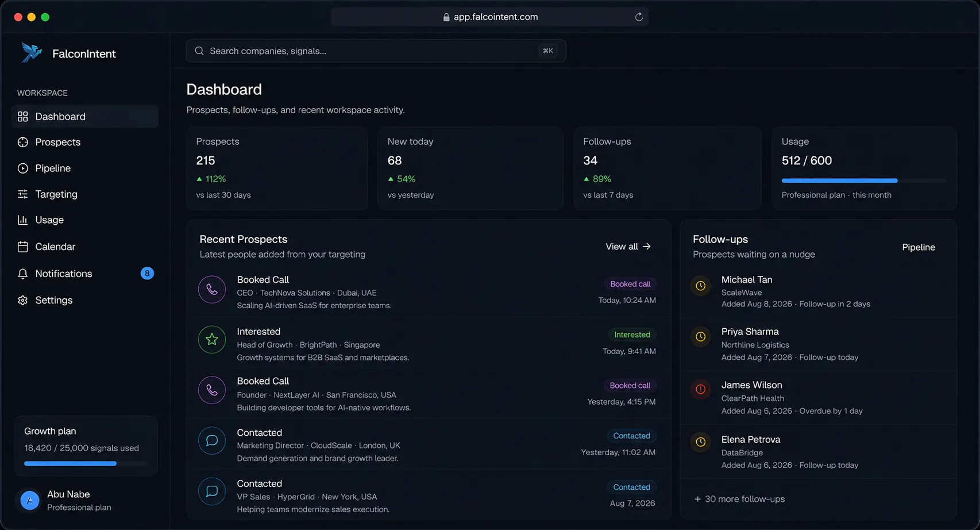Click the Contacted badge for CloudScale
This screenshot has height=530, width=980.
tap(631, 436)
